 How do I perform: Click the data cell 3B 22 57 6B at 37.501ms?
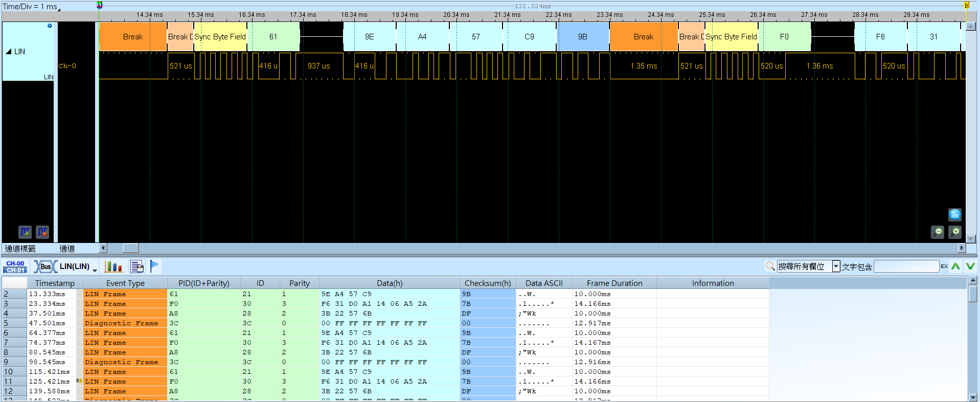tap(390, 314)
